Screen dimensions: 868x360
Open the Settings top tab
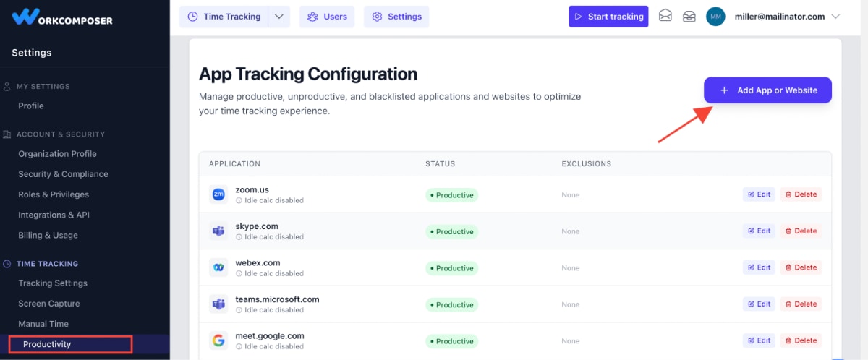[396, 17]
